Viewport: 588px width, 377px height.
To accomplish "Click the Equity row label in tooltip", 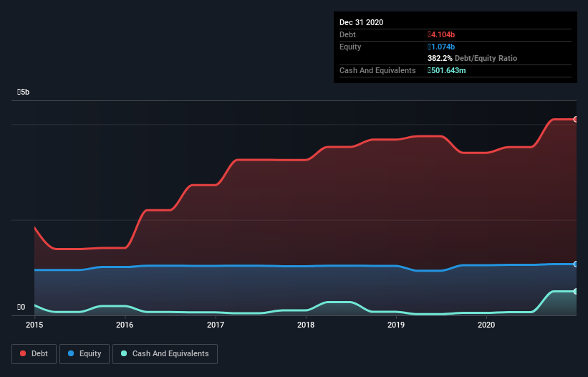I will (x=350, y=47).
